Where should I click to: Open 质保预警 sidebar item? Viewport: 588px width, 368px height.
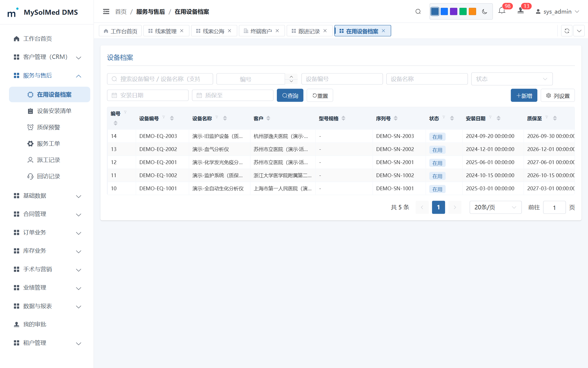pos(50,127)
